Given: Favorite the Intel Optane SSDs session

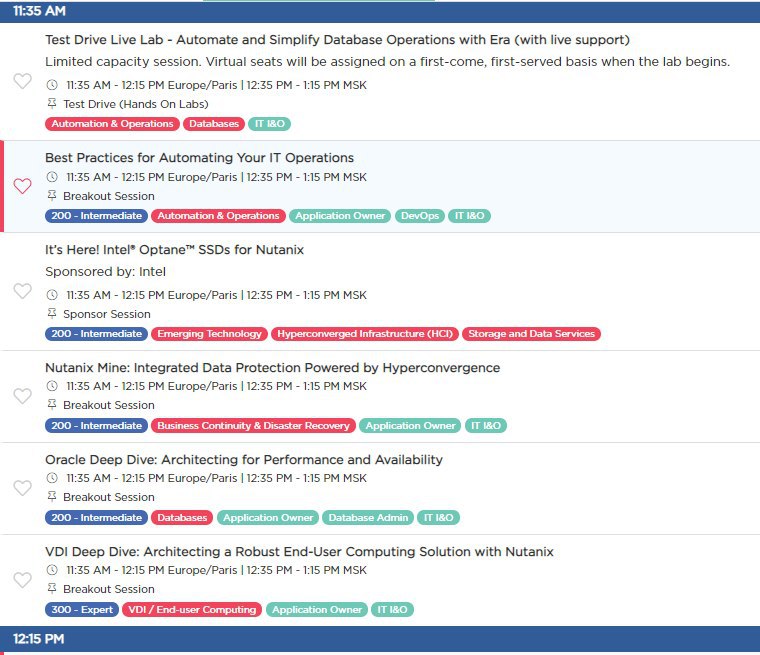Looking at the screenshot, I should [x=22, y=291].
